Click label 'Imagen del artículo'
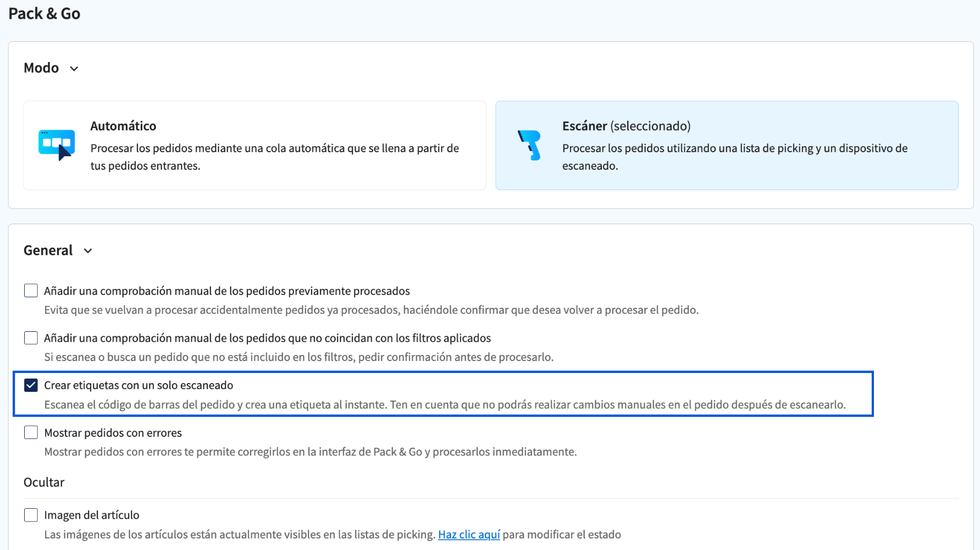Viewport: 980px width, 550px height. pos(92,515)
